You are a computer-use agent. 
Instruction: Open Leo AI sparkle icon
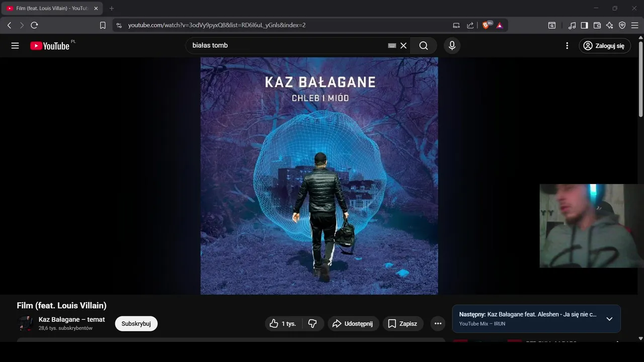point(610,25)
